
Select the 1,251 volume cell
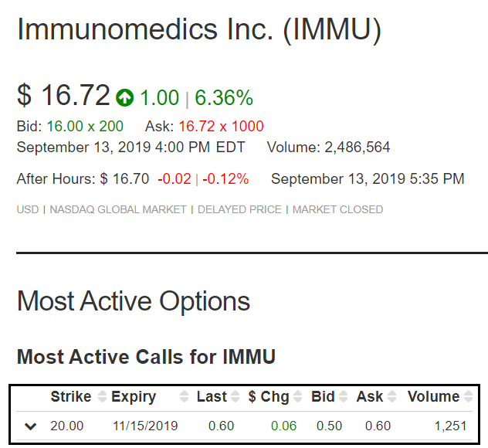click(451, 426)
